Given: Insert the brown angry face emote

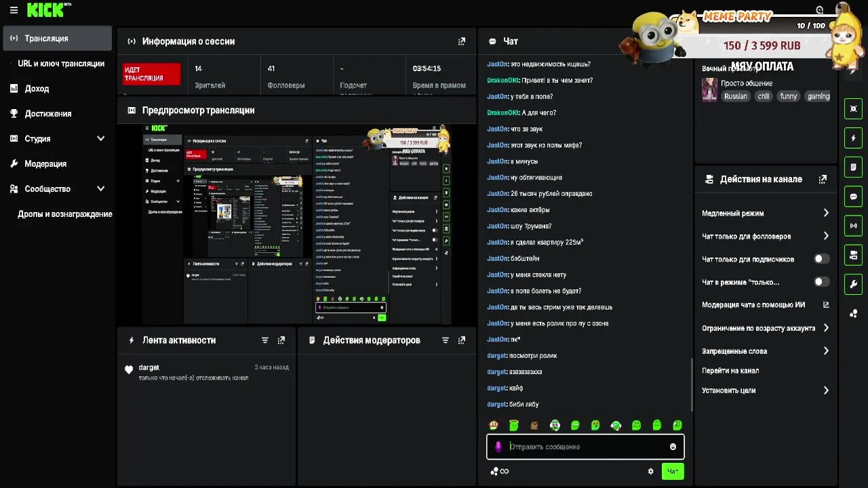Looking at the screenshot, I should click(534, 426).
